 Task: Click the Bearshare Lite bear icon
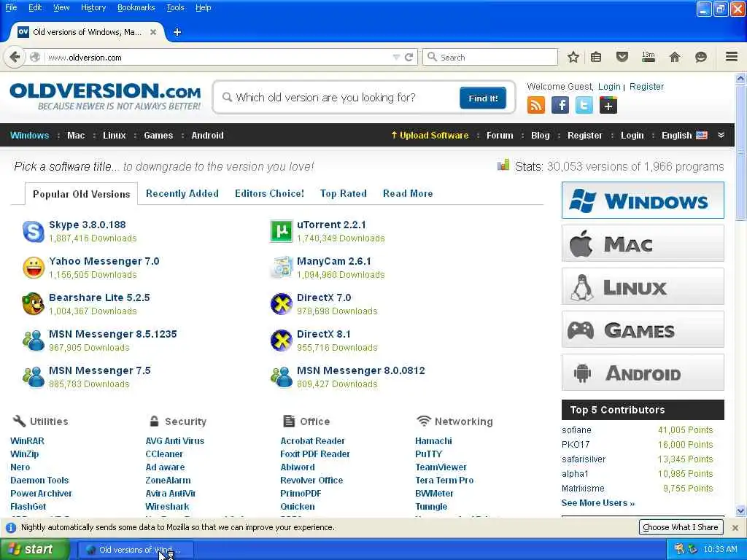point(34,304)
